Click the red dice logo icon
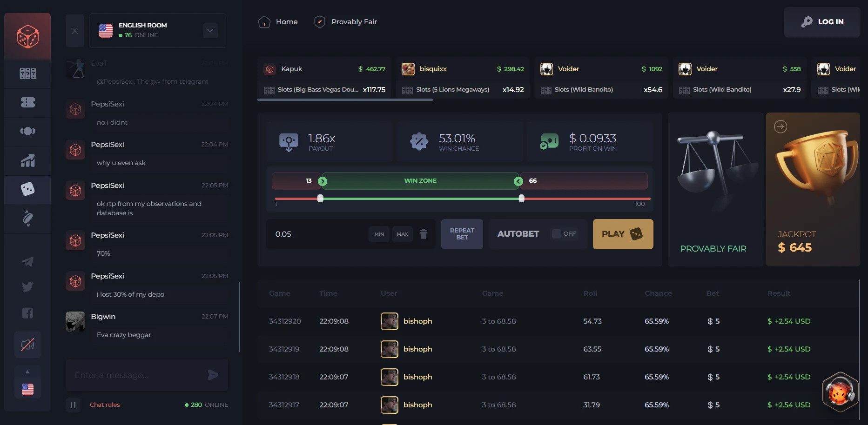This screenshot has width=868, height=425. [27, 37]
